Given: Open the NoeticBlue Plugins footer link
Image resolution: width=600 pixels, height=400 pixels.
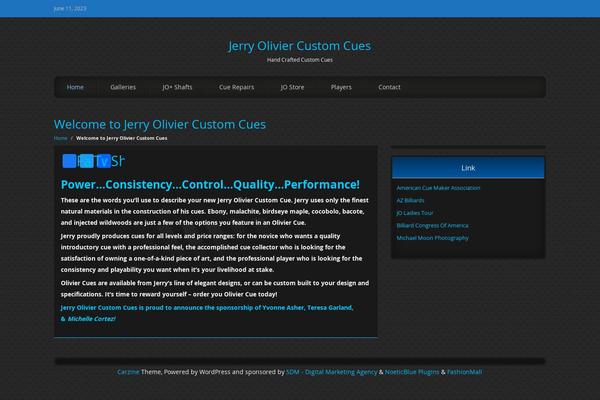Looking at the screenshot, I should pyautogui.click(x=412, y=372).
